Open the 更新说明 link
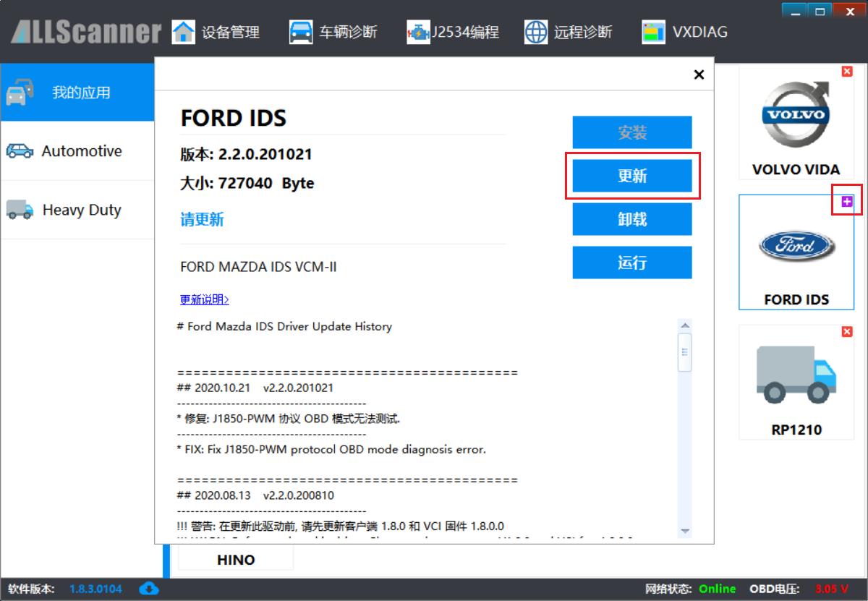This screenshot has width=868, height=601. (205, 299)
